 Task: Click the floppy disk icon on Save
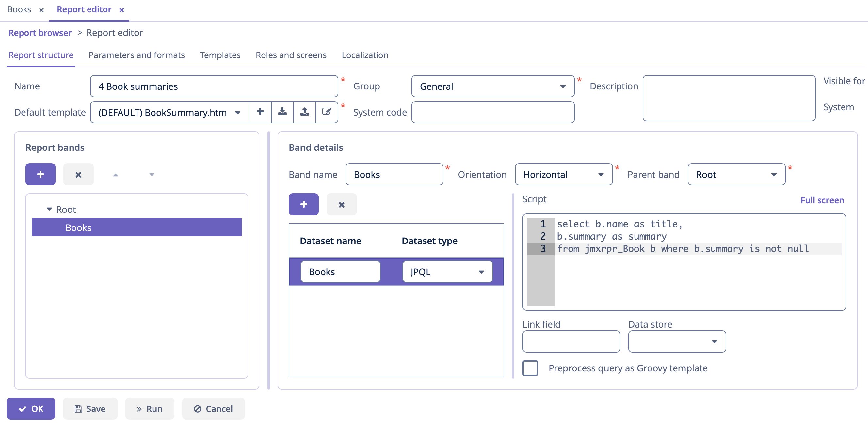(78, 409)
